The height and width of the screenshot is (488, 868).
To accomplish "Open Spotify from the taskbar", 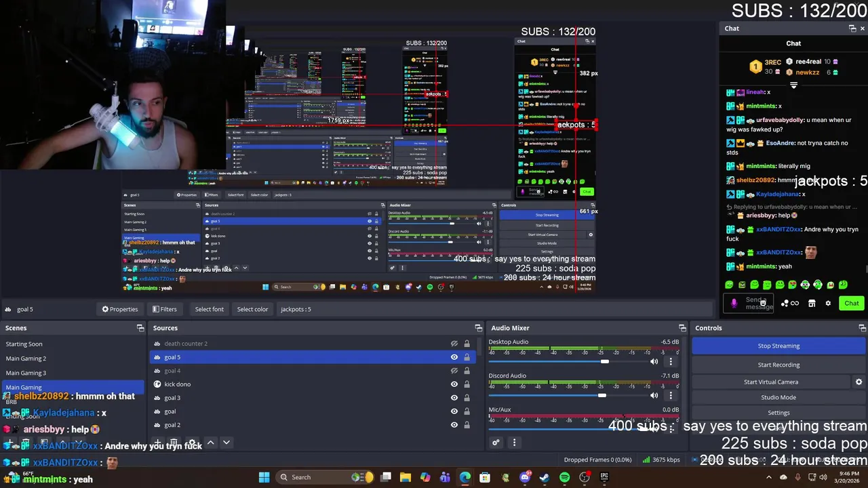I will pyautogui.click(x=565, y=477).
